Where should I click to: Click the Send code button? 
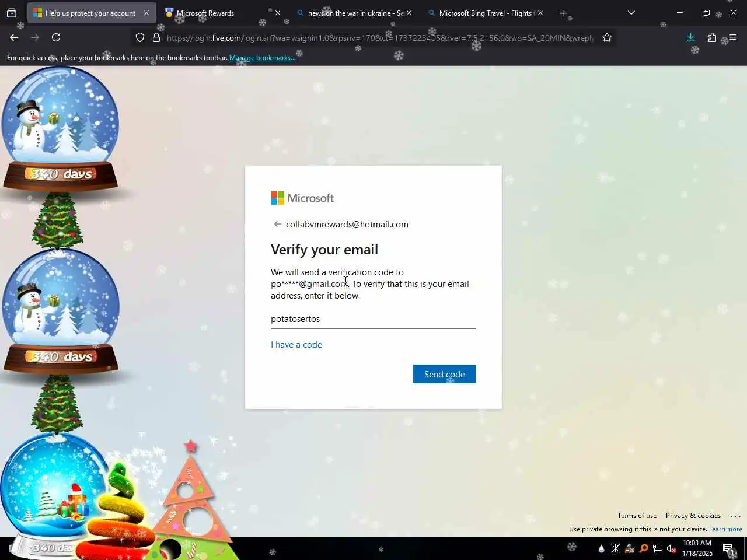(445, 374)
